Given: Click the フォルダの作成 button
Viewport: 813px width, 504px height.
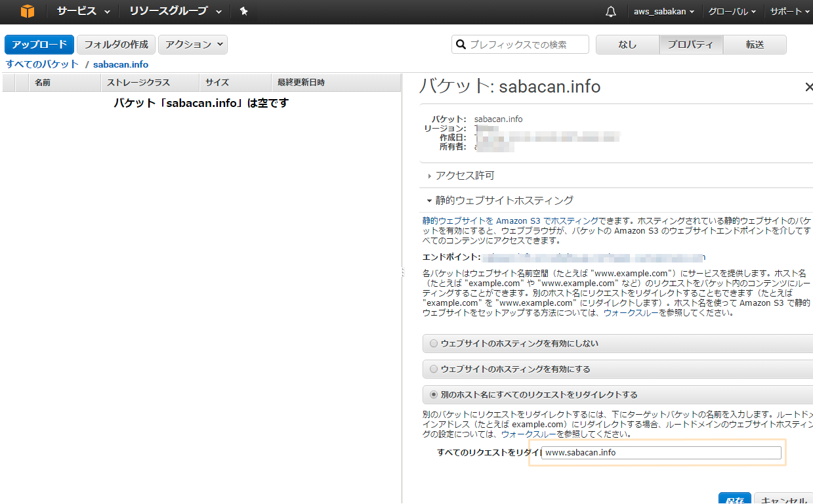Looking at the screenshot, I should (x=116, y=45).
